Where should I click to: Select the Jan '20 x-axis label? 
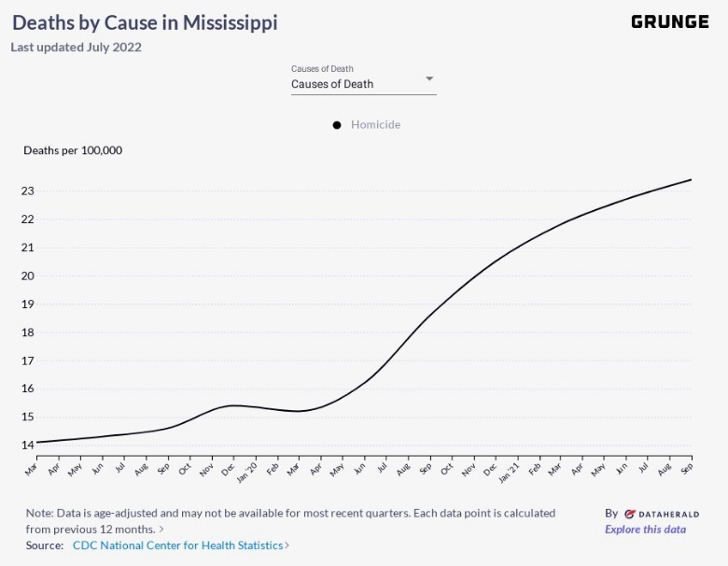pyautogui.click(x=247, y=469)
